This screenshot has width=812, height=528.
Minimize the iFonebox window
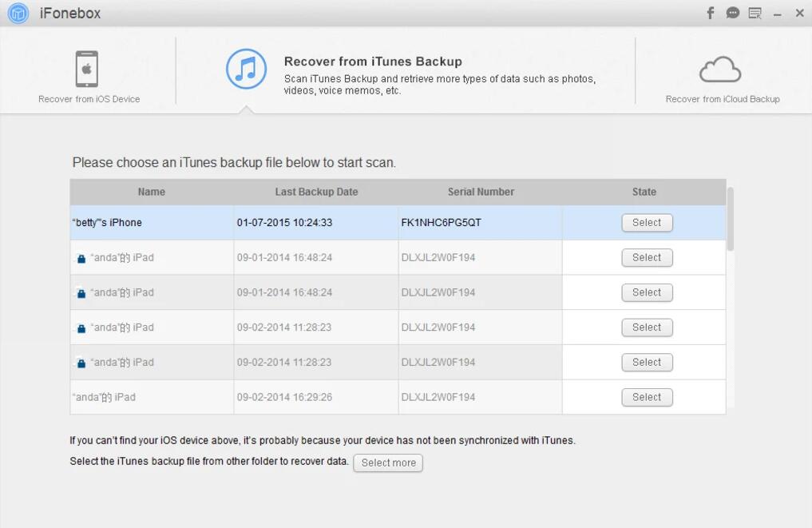coord(778,14)
